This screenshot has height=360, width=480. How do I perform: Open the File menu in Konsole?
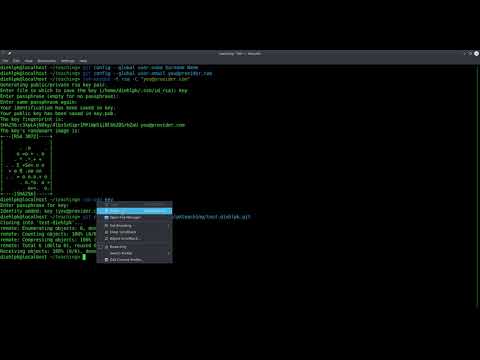coord(5,61)
